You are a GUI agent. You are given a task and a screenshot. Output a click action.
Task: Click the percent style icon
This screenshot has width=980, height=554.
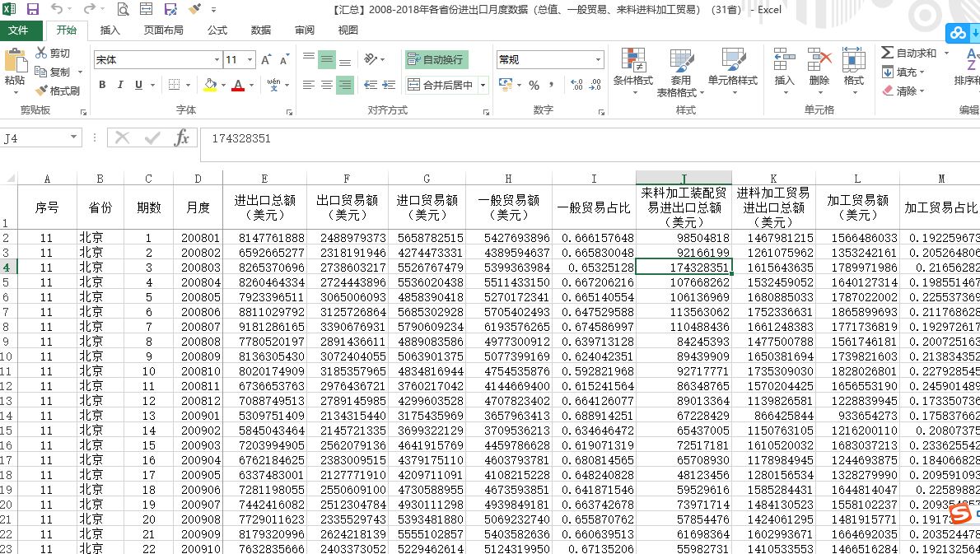point(534,85)
